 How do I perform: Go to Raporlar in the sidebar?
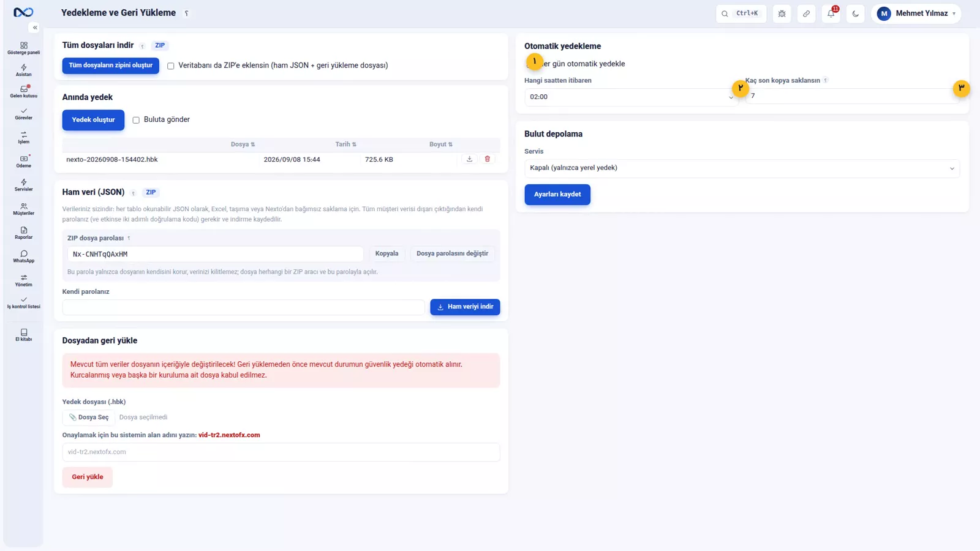click(x=24, y=233)
